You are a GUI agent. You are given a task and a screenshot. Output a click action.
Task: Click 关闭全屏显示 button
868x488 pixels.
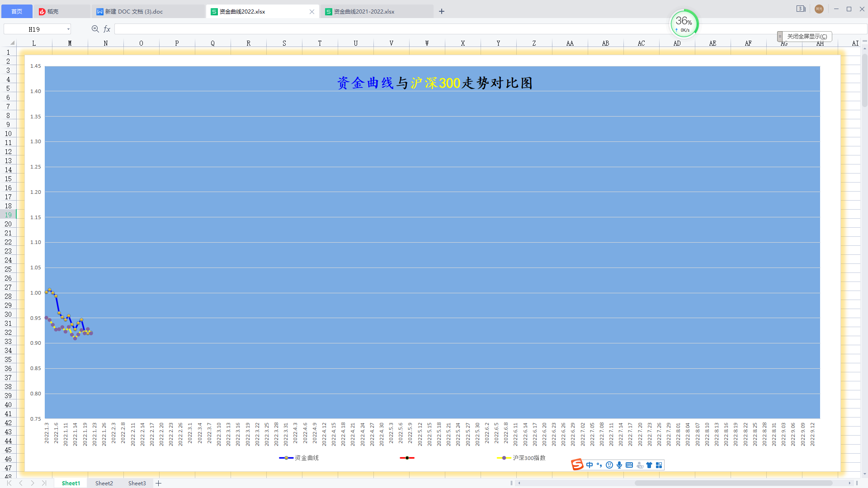pos(807,36)
